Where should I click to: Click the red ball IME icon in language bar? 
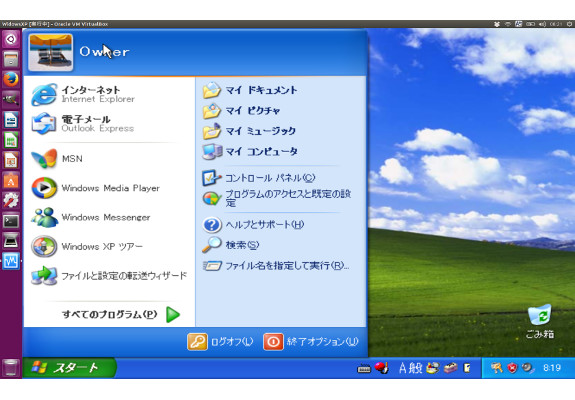click(x=381, y=368)
